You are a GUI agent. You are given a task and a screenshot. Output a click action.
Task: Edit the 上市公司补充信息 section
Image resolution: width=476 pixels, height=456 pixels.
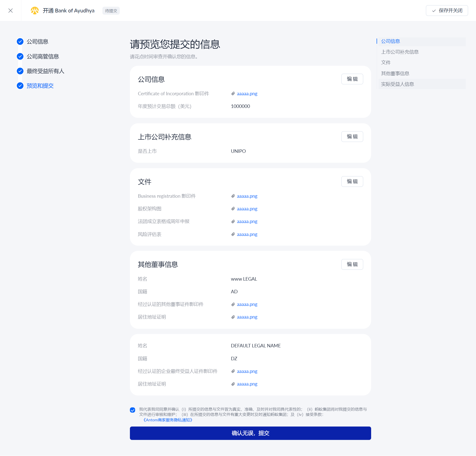[x=352, y=136]
